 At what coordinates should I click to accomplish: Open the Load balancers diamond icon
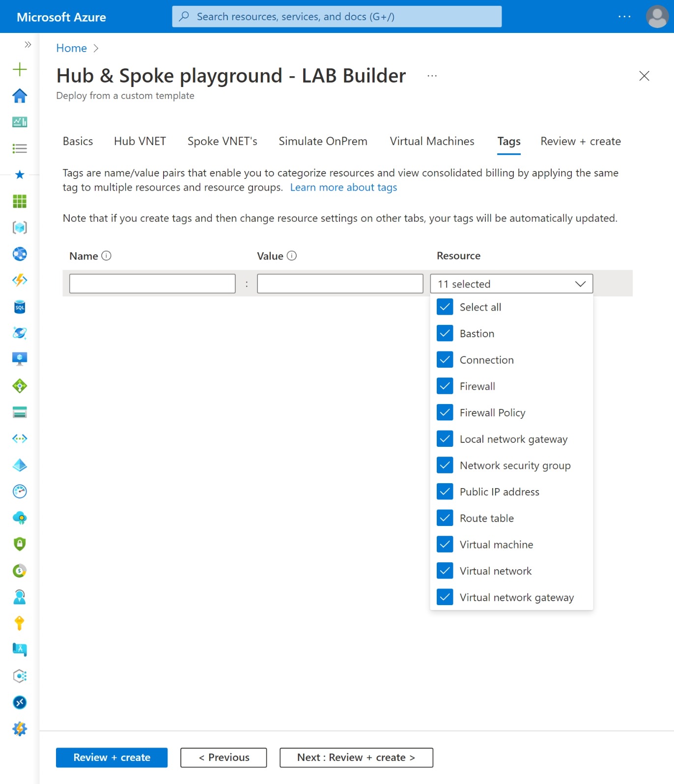20,386
